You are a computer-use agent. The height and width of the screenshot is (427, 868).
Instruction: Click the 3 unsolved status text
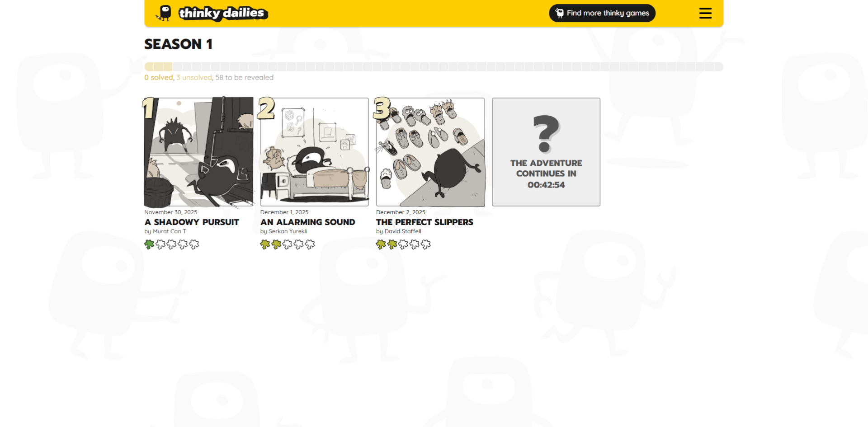[x=194, y=77]
